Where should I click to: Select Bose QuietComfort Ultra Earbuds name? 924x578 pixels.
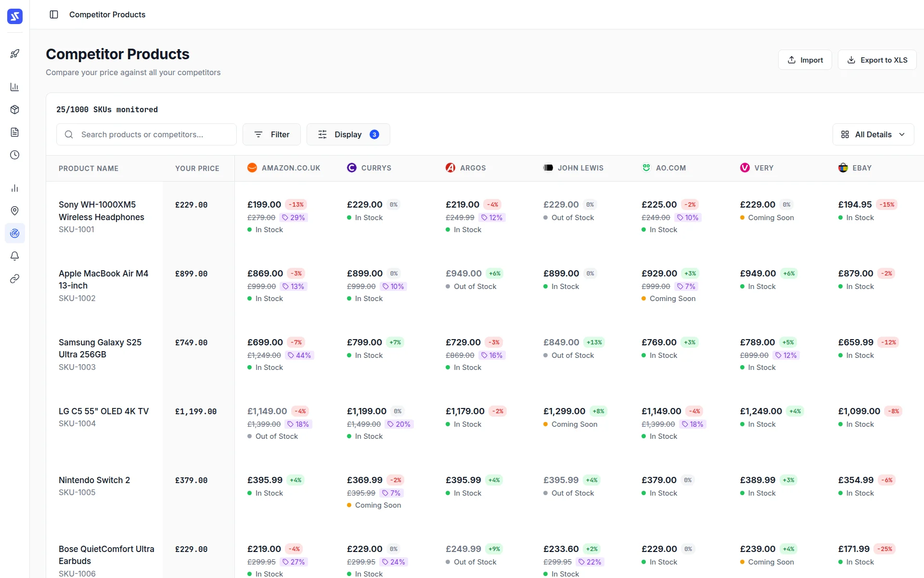[106, 555]
